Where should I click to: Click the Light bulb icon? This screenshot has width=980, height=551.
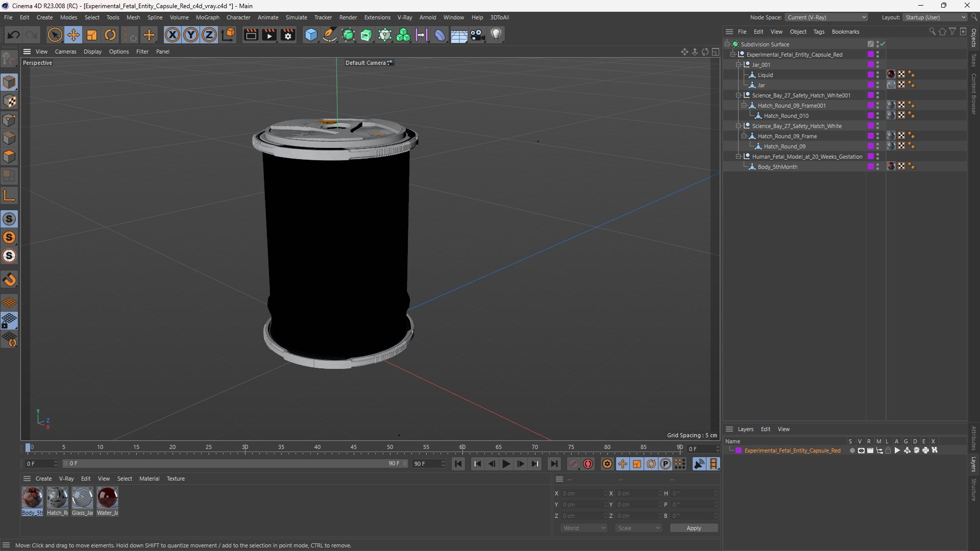click(496, 35)
